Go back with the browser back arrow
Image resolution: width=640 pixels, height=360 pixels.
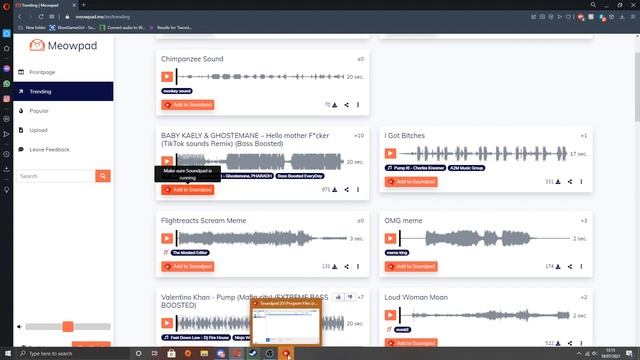coord(20,17)
